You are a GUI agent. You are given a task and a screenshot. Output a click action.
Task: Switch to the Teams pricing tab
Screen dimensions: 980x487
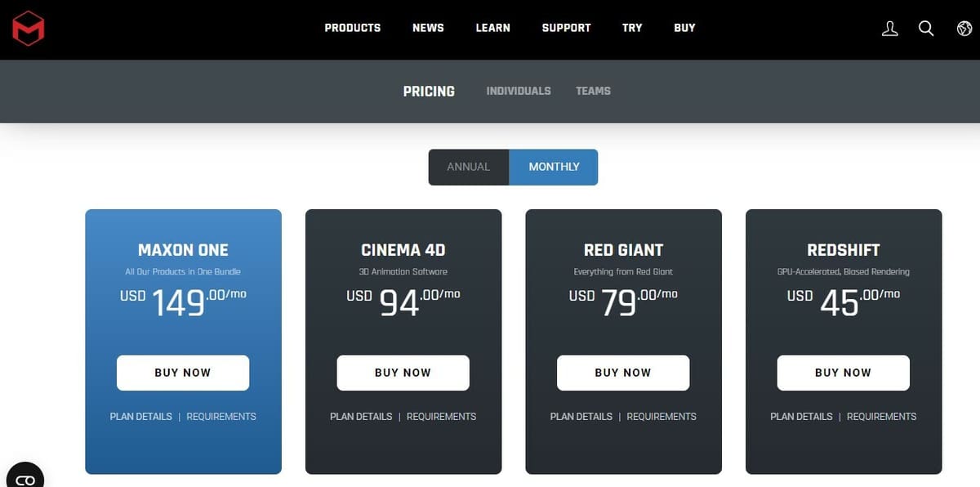(x=593, y=91)
